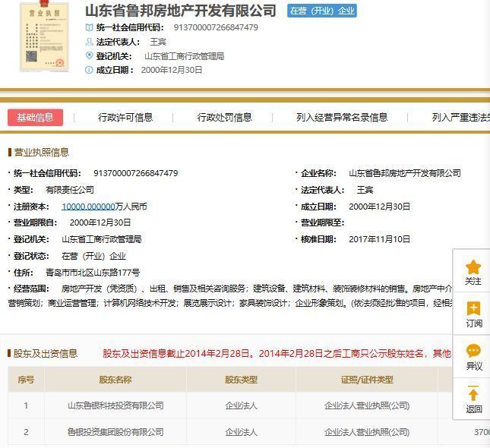The height and width of the screenshot is (448, 490).
Task: Switch to the 行政许可信息 tab
Action: click(125, 118)
